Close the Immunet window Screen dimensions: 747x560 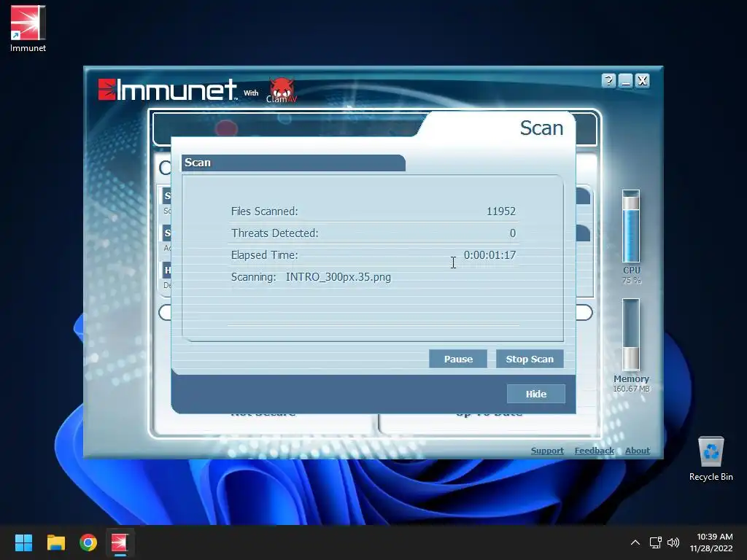point(642,80)
